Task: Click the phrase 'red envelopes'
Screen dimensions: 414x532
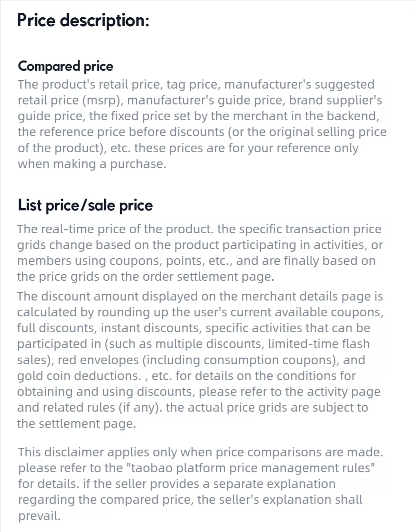Action: 98,360
